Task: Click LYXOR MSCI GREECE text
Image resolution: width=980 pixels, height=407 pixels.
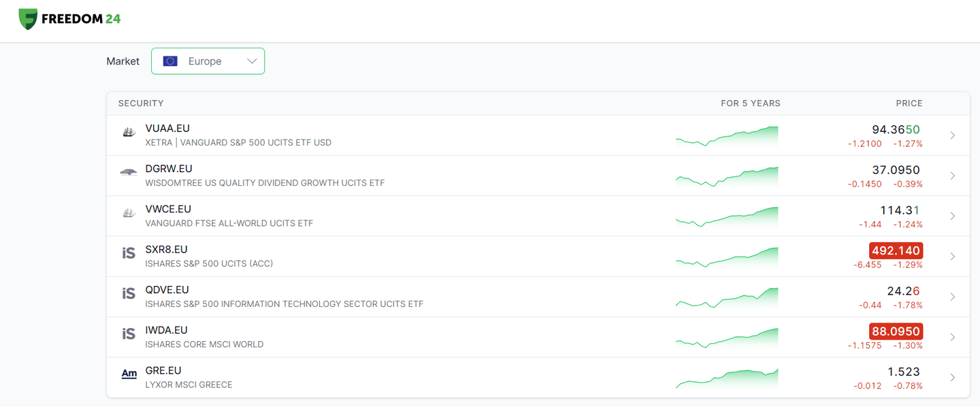Action: click(189, 385)
